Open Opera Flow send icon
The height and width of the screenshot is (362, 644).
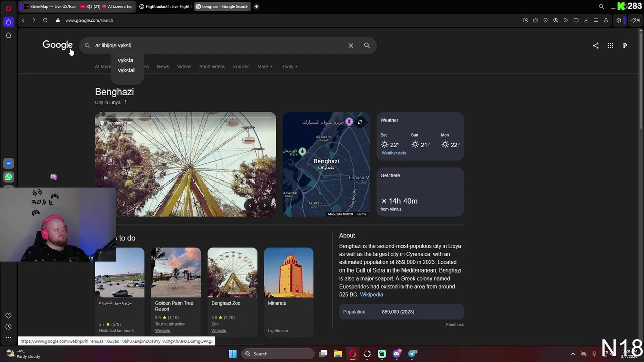point(566,20)
